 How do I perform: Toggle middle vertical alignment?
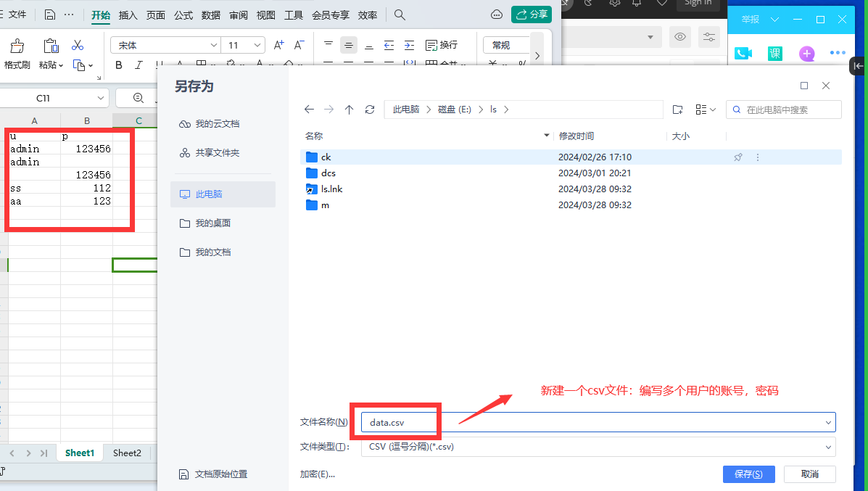(x=348, y=45)
